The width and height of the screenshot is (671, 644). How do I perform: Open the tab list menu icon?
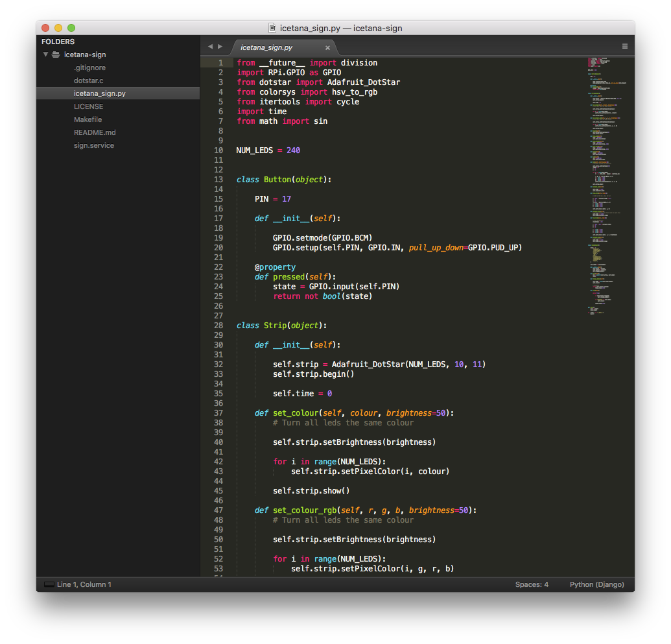pyautogui.click(x=625, y=46)
